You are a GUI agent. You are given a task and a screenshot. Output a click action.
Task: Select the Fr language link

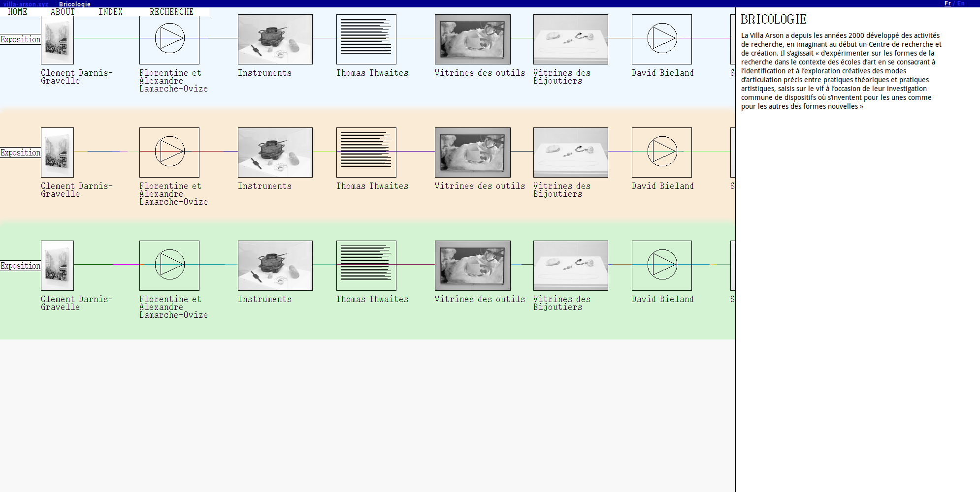(947, 3)
